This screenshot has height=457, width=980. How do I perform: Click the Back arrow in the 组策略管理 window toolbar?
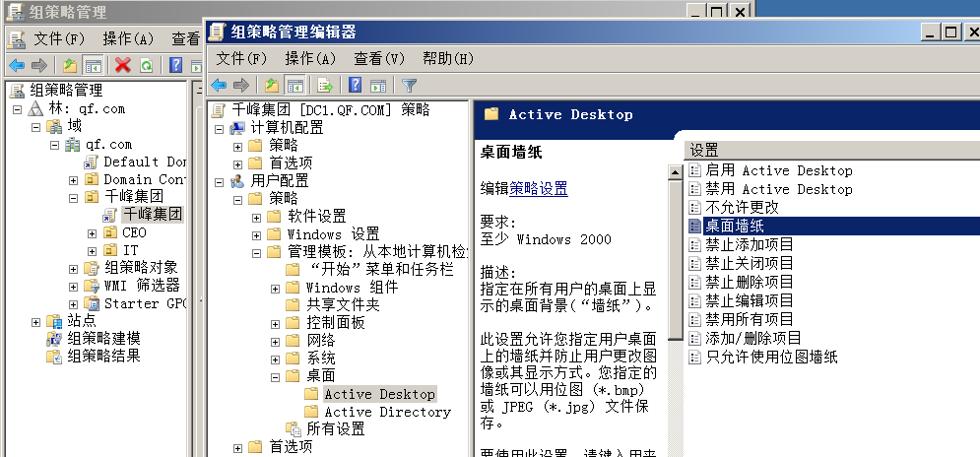tap(16, 65)
